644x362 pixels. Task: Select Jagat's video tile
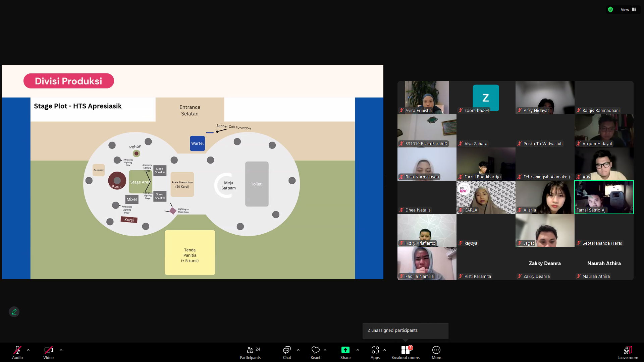click(545, 230)
